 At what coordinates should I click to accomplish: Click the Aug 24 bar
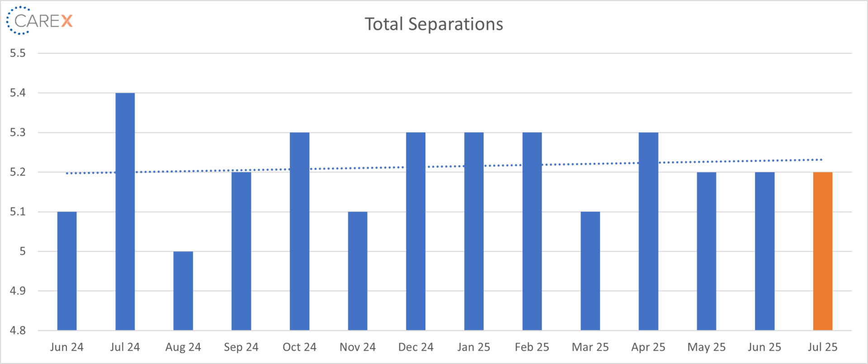click(x=183, y=291)
